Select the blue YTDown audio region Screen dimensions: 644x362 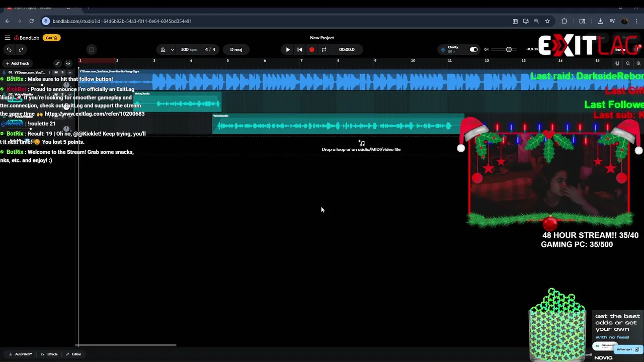pyautogui.click(x=361, y=80)
